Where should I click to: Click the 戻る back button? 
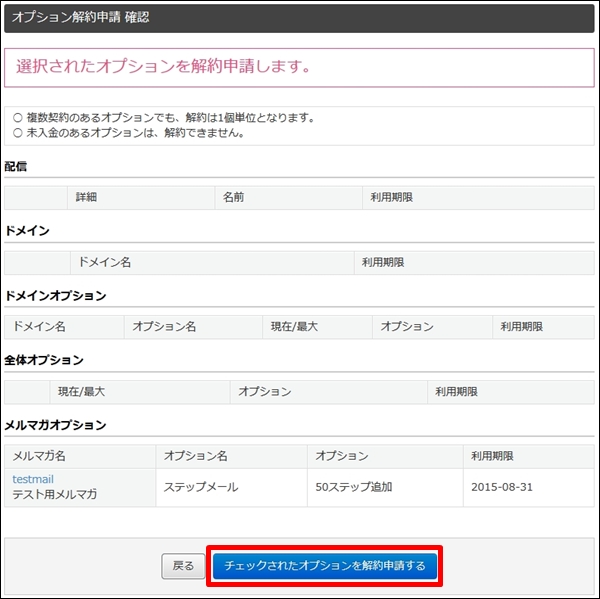click(183, 566)
